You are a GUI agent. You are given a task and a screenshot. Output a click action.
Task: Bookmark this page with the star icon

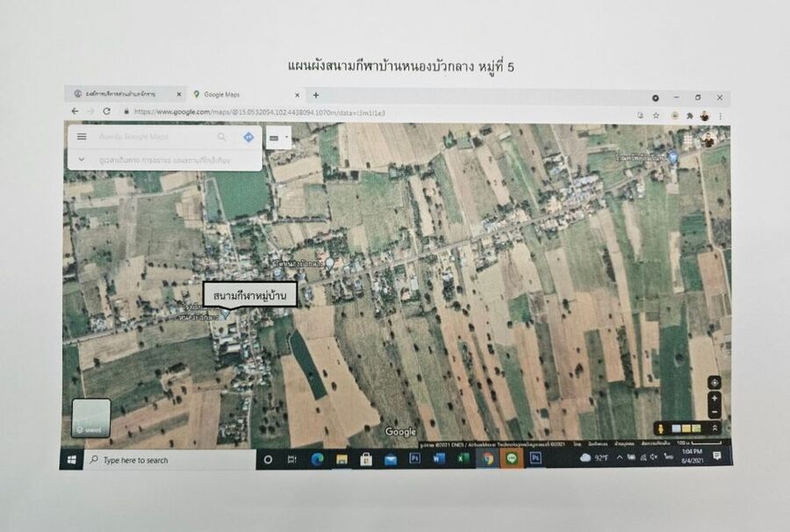click(656, 115)
